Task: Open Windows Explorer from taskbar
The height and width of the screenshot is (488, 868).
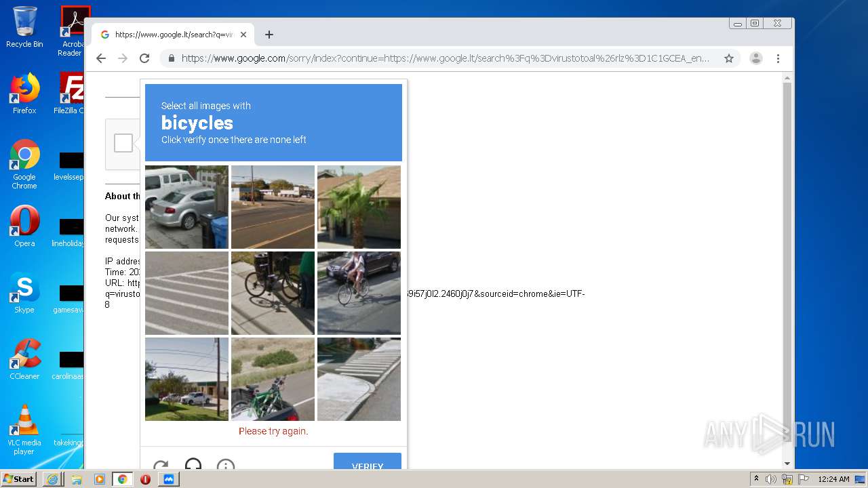Action: pos(76,479)
